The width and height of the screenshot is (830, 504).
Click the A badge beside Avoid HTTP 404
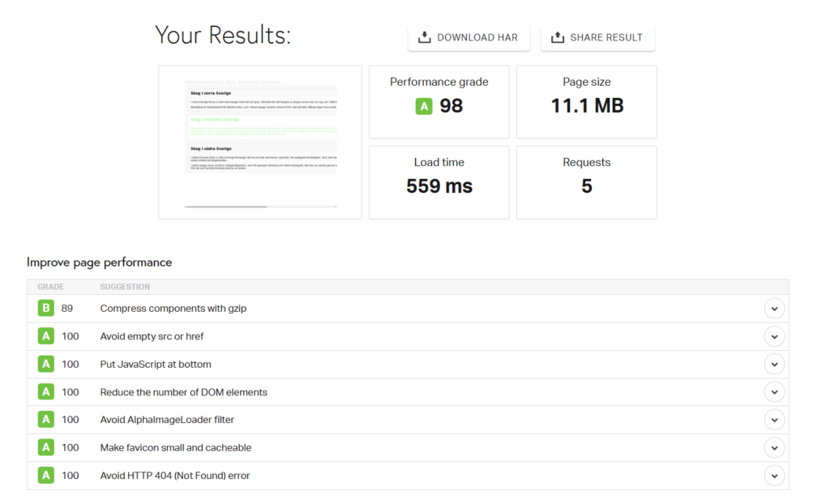tap(46, 476)
